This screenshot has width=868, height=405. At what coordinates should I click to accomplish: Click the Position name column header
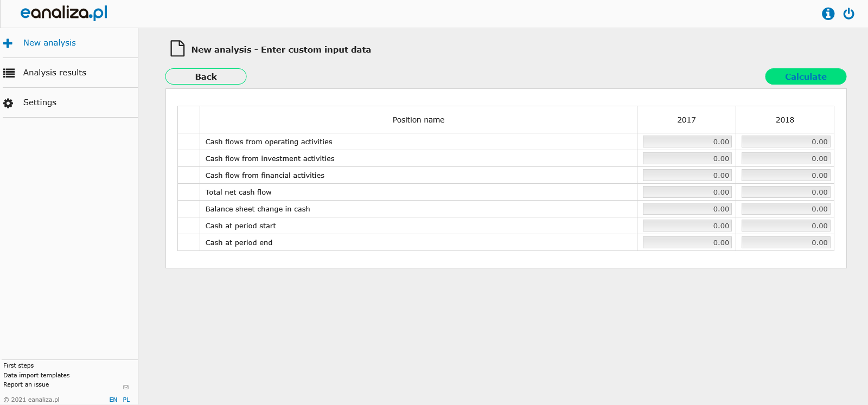coord(418,120)
